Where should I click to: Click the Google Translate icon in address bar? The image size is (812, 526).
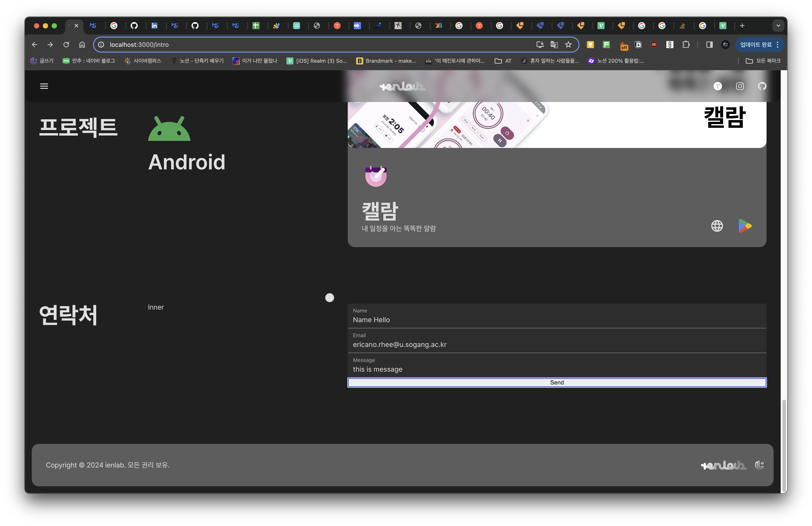(554, 45)
